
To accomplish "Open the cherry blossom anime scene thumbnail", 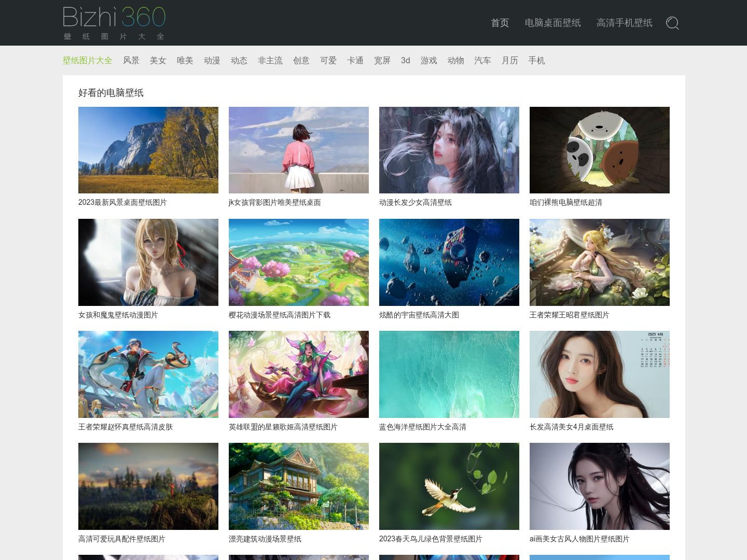I will point(299,262).
